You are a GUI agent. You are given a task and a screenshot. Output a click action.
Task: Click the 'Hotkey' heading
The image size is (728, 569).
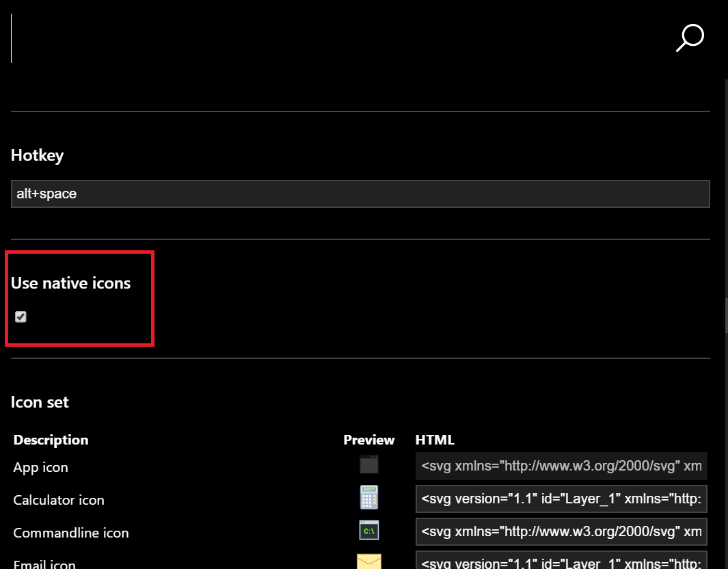point(37,155)
